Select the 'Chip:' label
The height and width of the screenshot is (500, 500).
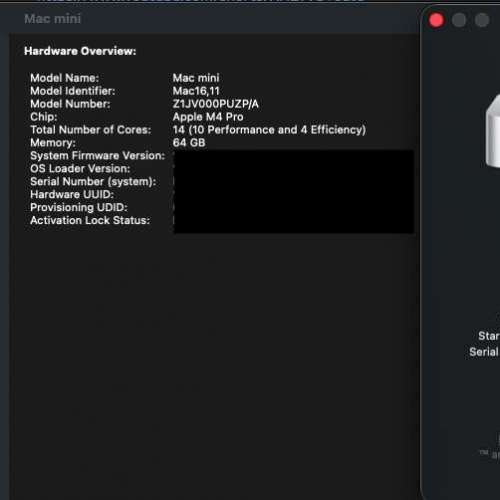(44, 117)
